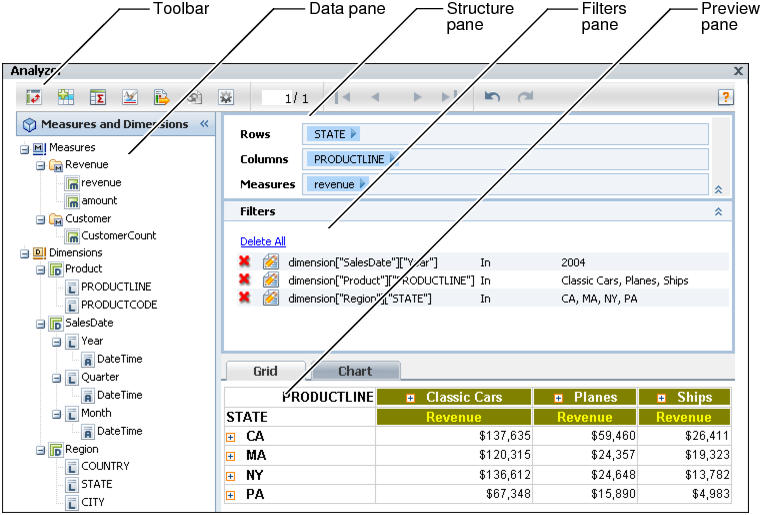Viewport: 779px width, 515px height.
Task: Select the Quarter level
Action: coord(100,377)
